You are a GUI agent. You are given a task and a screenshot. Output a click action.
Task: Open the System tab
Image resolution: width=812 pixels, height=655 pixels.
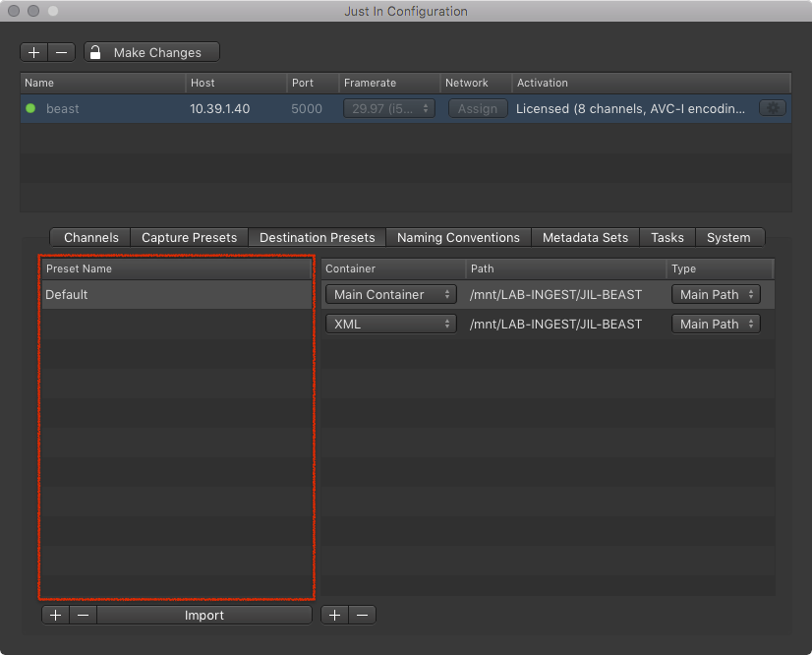(728, 237)
